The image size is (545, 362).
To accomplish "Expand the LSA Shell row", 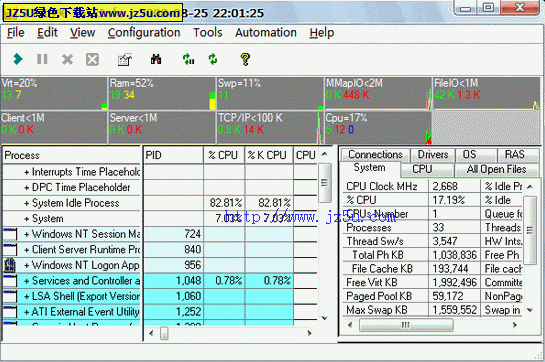I will (26, 296).
